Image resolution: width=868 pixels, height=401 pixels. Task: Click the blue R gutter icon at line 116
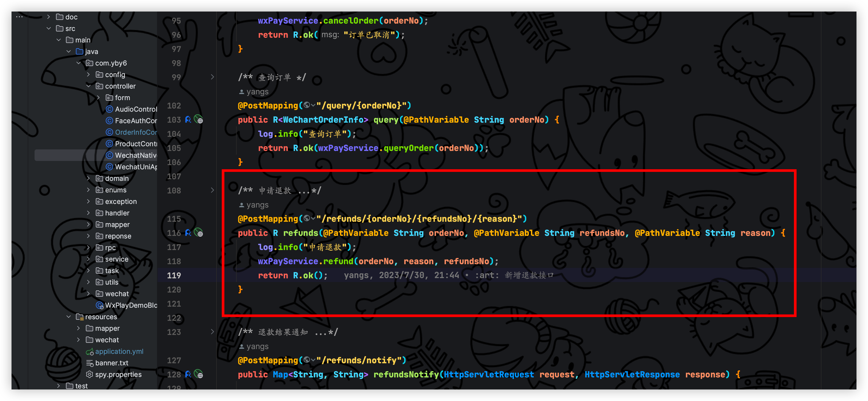click(188, 233)
